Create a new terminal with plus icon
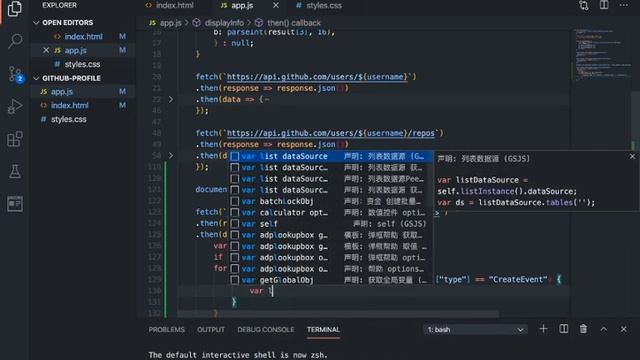Image resolution: width=640 pixels, height=360 pixels. pyautogui.click(x=543, y=329)
